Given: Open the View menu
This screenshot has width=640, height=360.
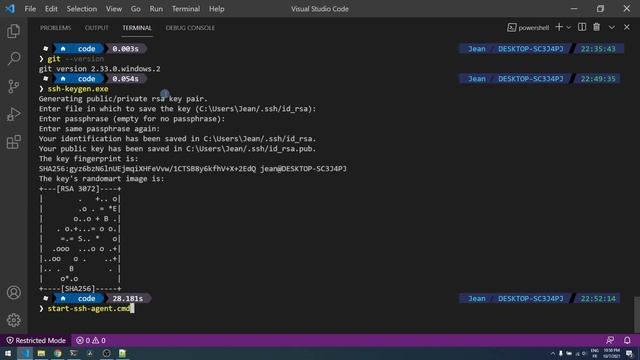Looking at the screenshot, I should click(114, 9).
